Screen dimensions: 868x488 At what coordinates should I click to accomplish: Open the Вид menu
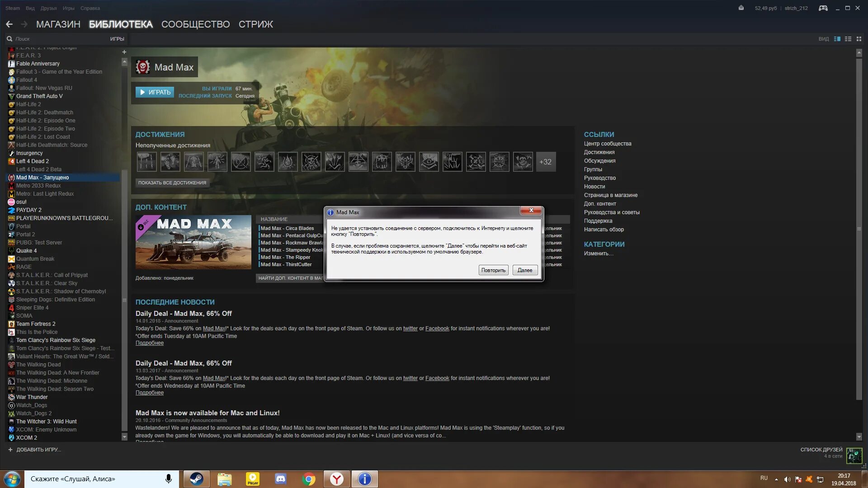(30, 8)
